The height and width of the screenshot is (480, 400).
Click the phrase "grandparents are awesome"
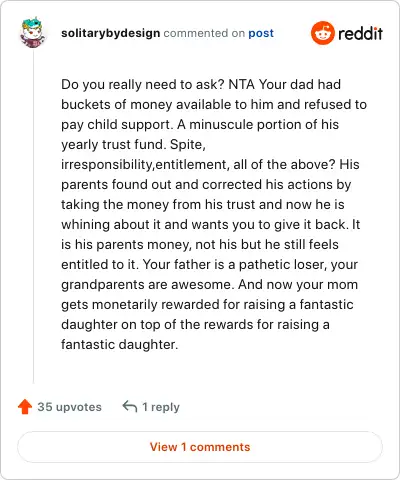click(x=146, y=285)
